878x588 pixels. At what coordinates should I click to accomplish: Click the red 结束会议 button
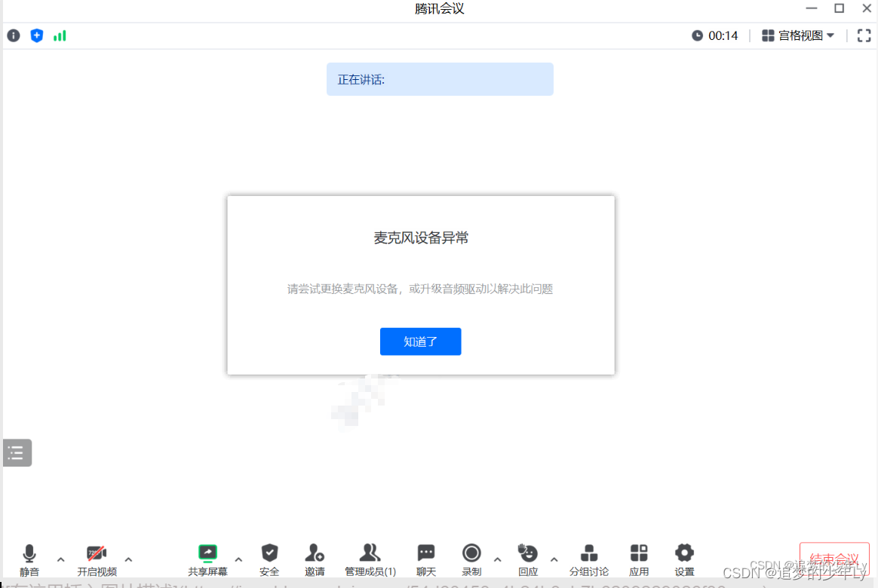[834, 558]
